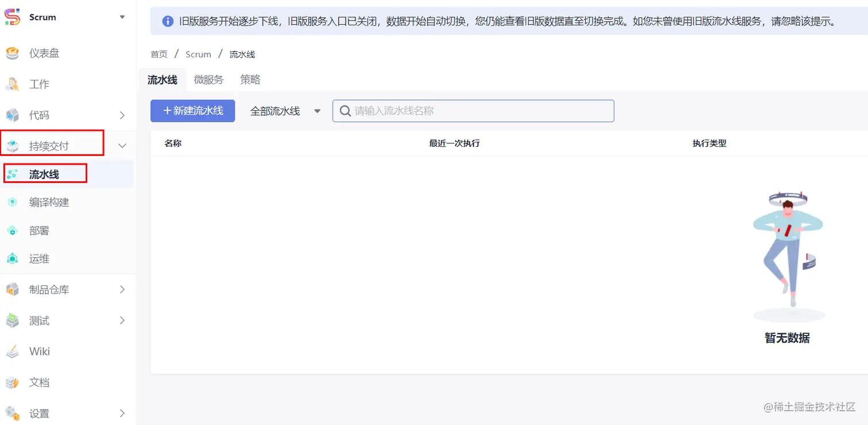Expand the 测试 submenu chevron

(x=122, y=321)
